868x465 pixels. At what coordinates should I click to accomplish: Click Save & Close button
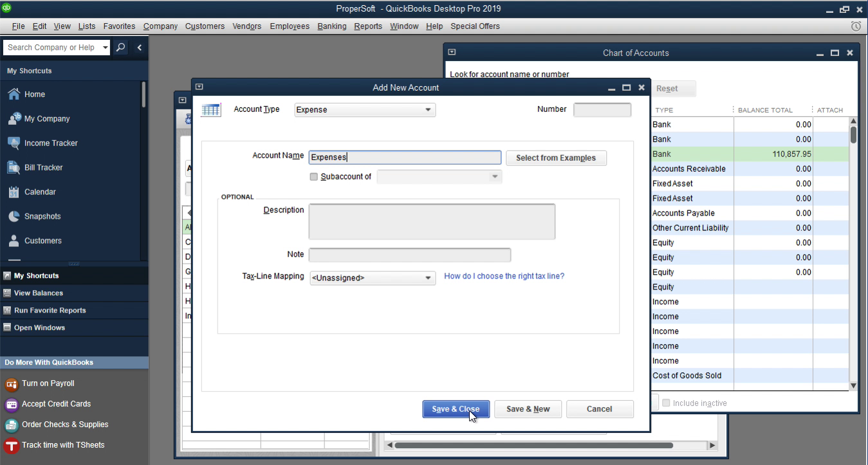tap(456, 409)
